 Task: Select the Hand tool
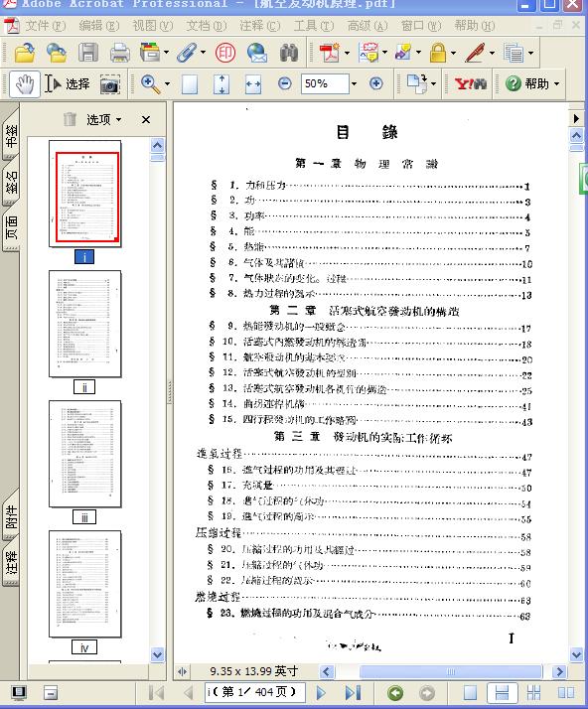pyautogui.click(x=25, y=83)
